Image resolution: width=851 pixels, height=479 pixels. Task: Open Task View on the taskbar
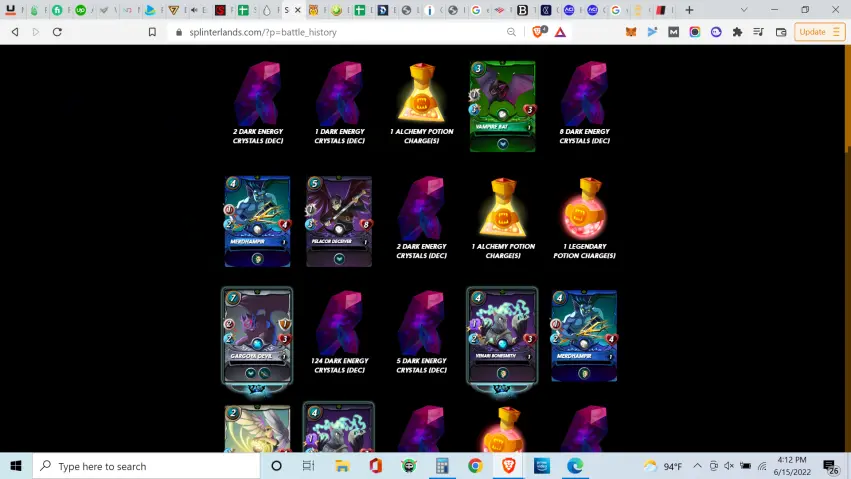coord(308,466)
